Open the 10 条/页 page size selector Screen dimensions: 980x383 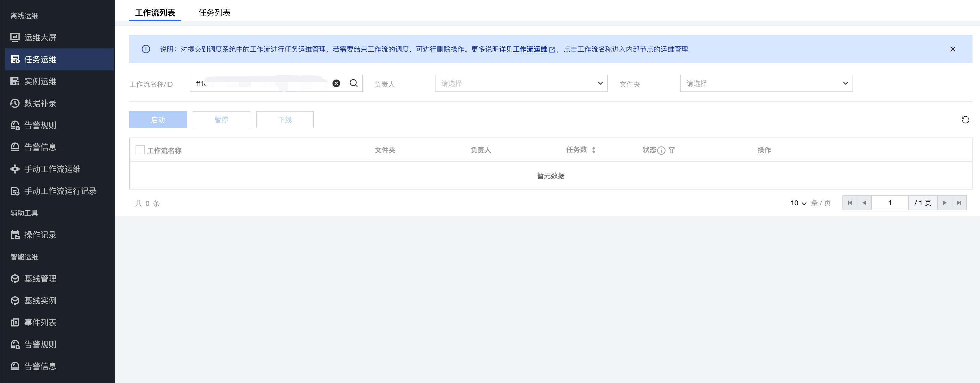[798, 203]
